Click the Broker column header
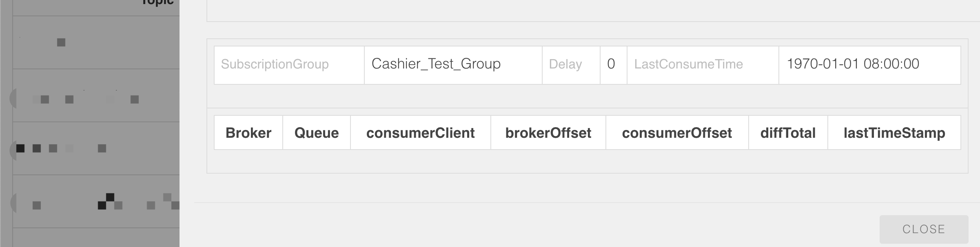Viewport: 980px width, 247px height. 248,133
